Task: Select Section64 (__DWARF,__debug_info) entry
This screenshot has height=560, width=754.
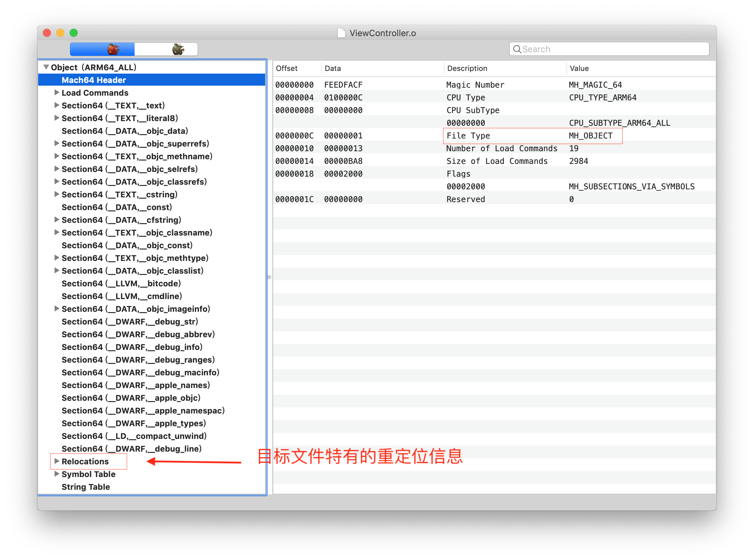Action: click(132, 347)
